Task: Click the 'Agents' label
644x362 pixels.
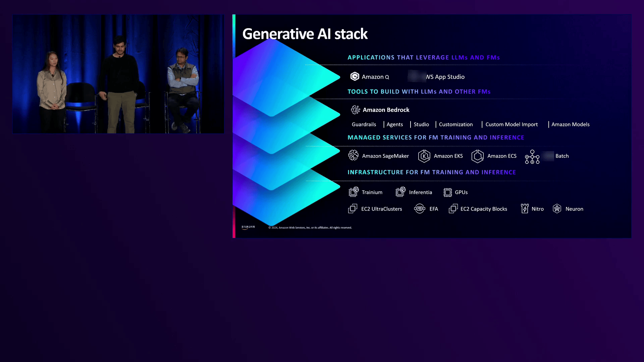Action: point(395,125)
